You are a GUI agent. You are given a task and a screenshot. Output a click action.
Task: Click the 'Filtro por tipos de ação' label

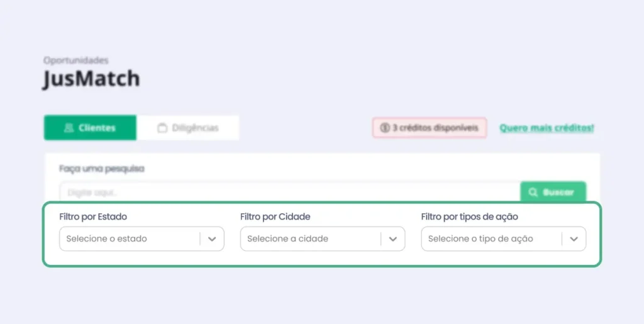pos(469,216)
